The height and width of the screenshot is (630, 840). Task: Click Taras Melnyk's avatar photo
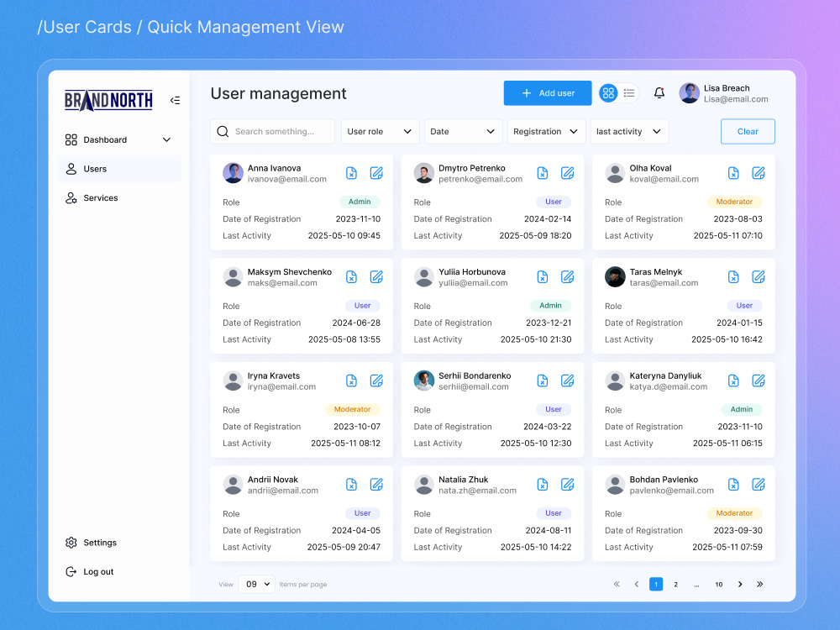coord(615,277)
